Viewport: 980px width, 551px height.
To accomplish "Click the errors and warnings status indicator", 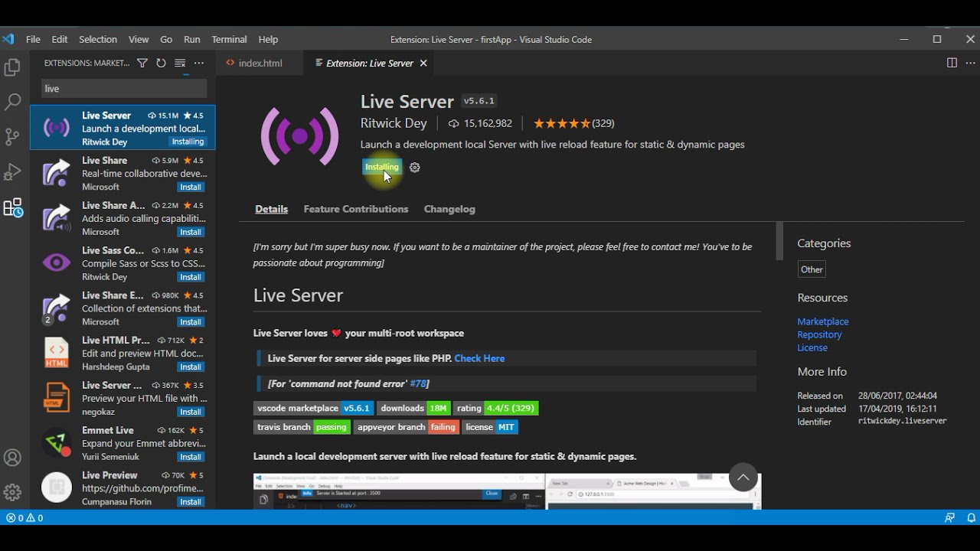I will 24,518.
